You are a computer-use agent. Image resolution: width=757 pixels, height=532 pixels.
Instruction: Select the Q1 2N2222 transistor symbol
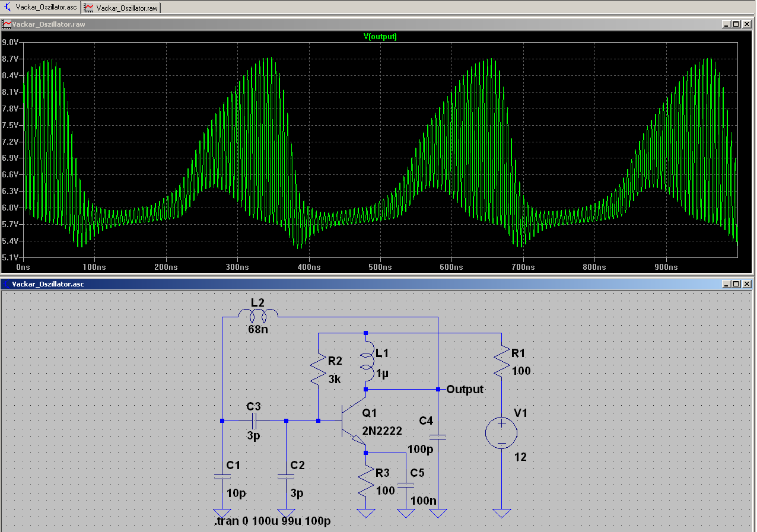coord(354,422)
